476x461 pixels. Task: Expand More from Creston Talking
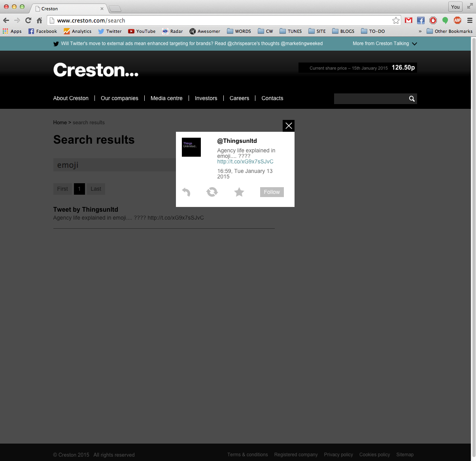click(x=385, y=44)
